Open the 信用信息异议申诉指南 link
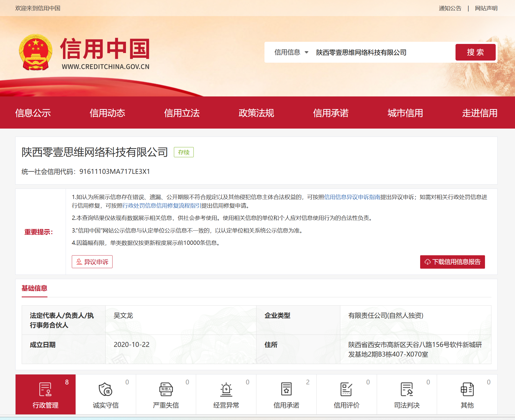The width and height of the screenshot is (515, 420). pos(352,197)
